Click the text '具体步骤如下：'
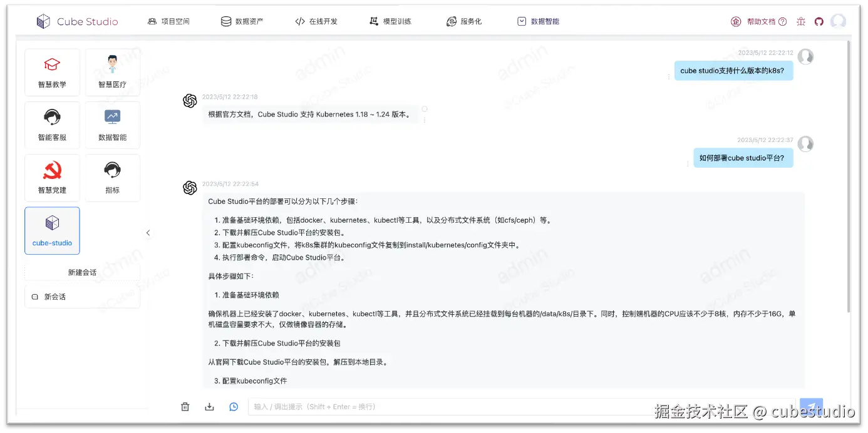The image size is (868, 433). pyautogui.click(x=231, y=276)
